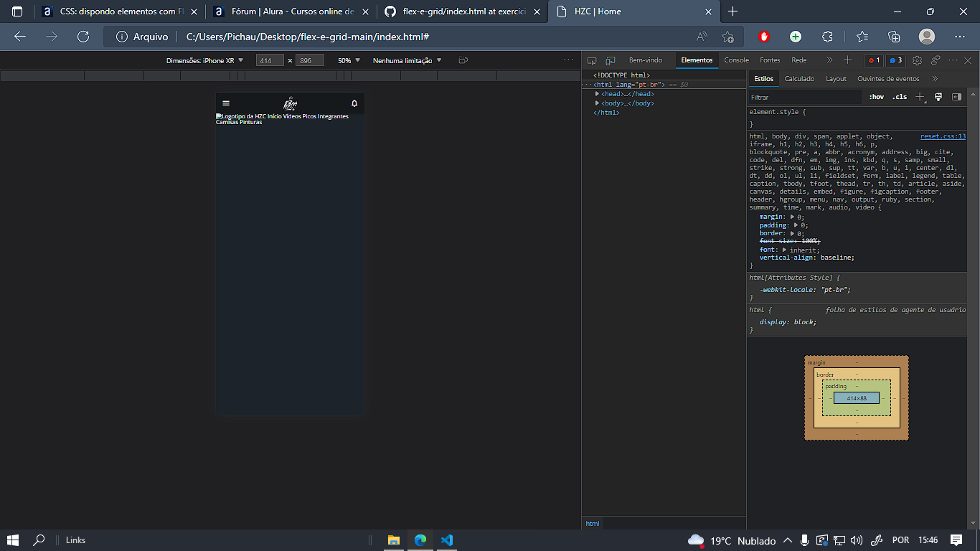Tap the notification bell in the mobile preview
The image size is (980, 551).
pos(354,103)
